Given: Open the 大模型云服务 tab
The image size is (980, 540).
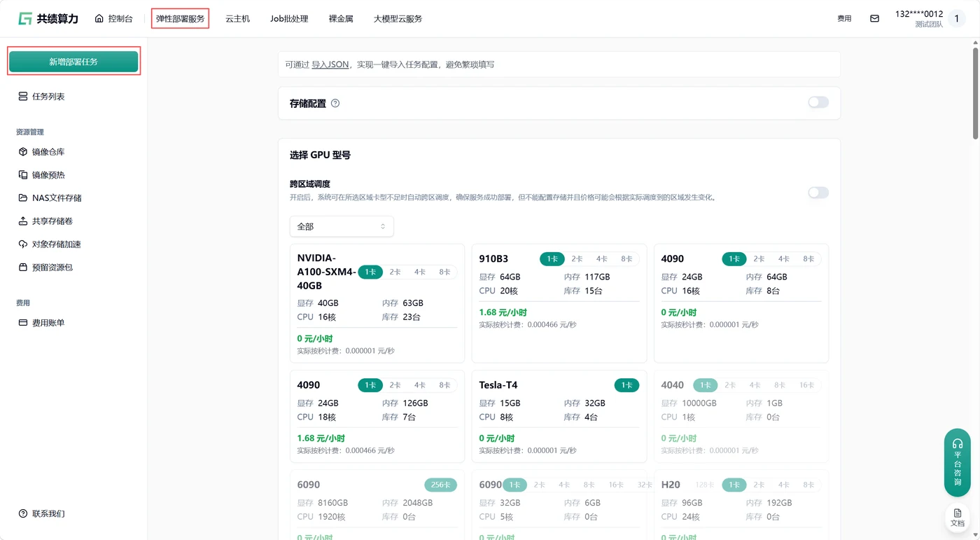Looking at the screenshot, I should tap(398, 19).
